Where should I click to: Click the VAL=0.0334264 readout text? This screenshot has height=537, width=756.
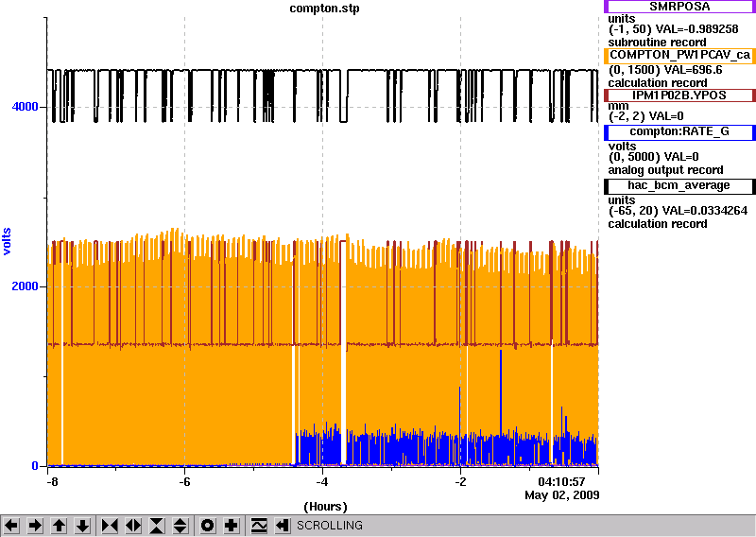[705, 211]
